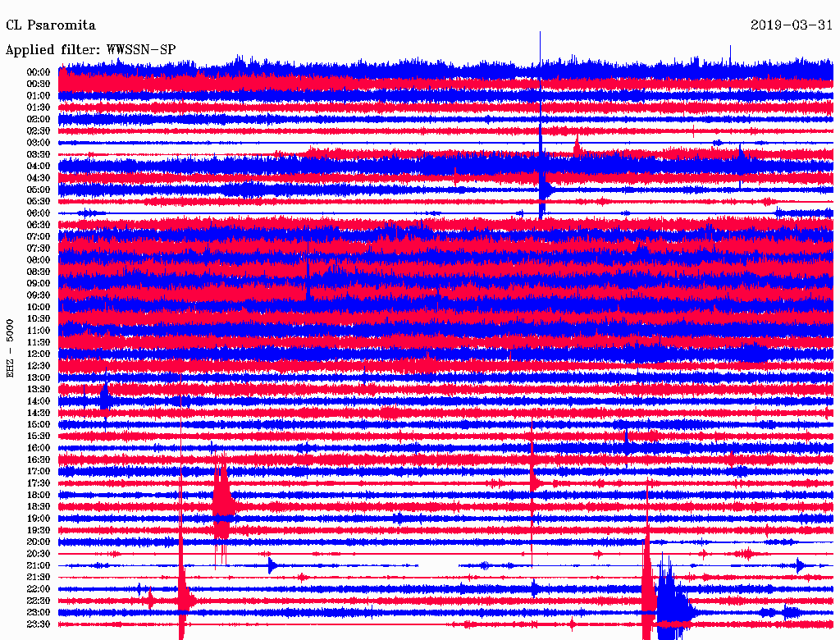Select the 06:00 time label
The width and height of the screenshot is (840, 640).
pos(39,213)
